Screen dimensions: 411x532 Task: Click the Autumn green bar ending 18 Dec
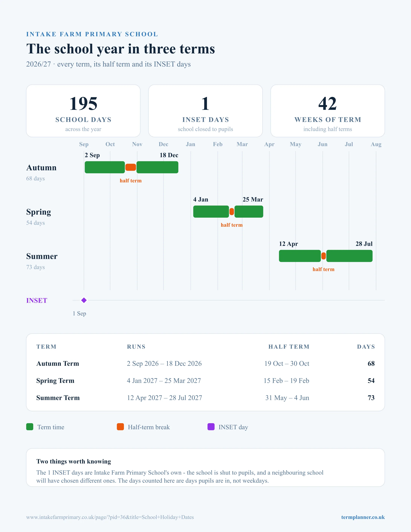tap(157, 167)
